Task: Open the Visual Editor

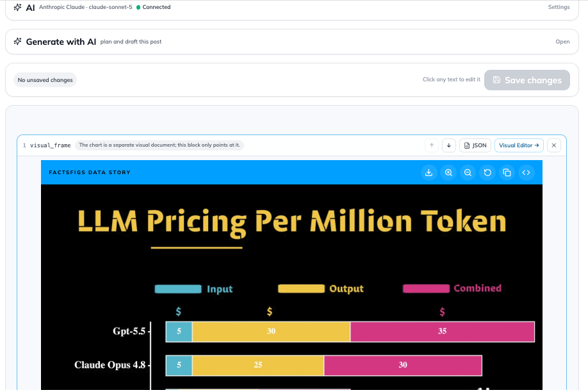Action: 519,145
